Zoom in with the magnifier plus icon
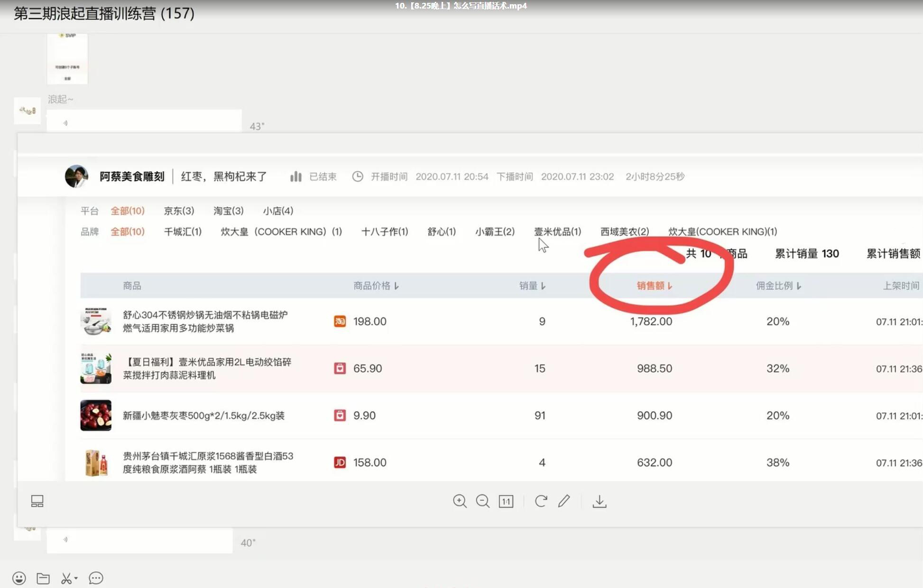The height and width of the screenshot is (588, 923). click(x=460, y=501)
